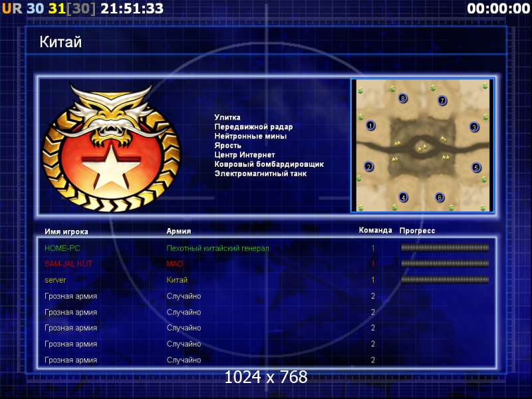The height and width of the screenshot is (399, 532).
Task: Select start position 7 on the map
Action: click(x=442, y=100)
